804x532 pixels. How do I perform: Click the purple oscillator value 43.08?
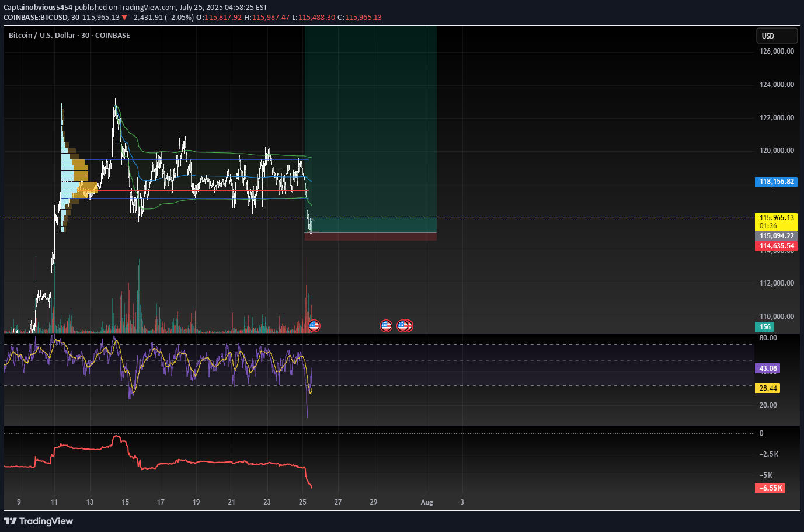(767, 368)
